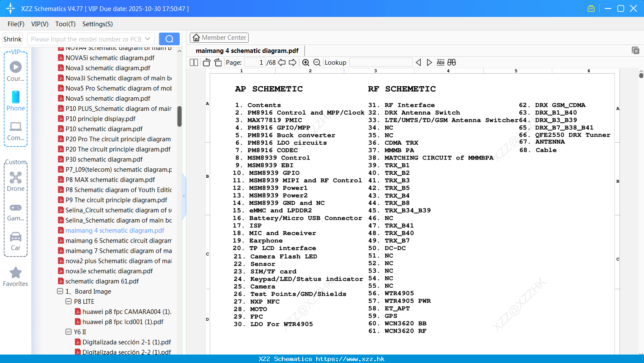The width and height of the screenshot is (644, 363).
Task: Click contents entry 'PM8916 Buck converter'
Action: point(291,135)
